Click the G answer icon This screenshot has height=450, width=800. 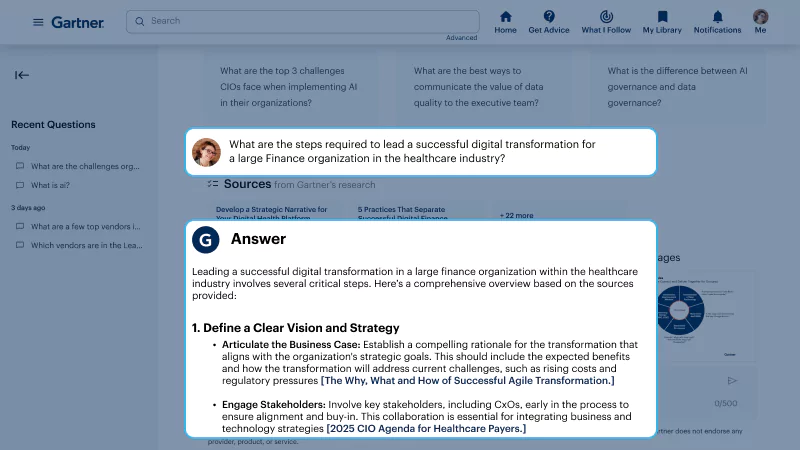(206, 240)
